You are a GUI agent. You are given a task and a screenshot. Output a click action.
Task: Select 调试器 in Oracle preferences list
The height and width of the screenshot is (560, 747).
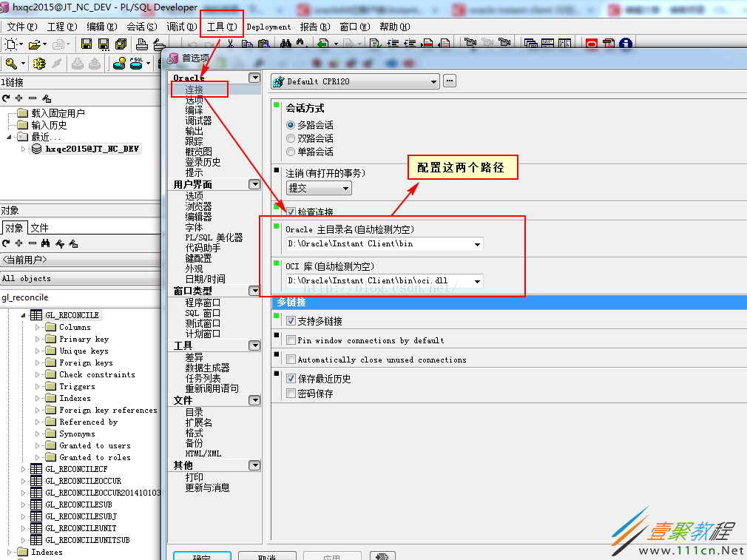click(x=198, y=121)
